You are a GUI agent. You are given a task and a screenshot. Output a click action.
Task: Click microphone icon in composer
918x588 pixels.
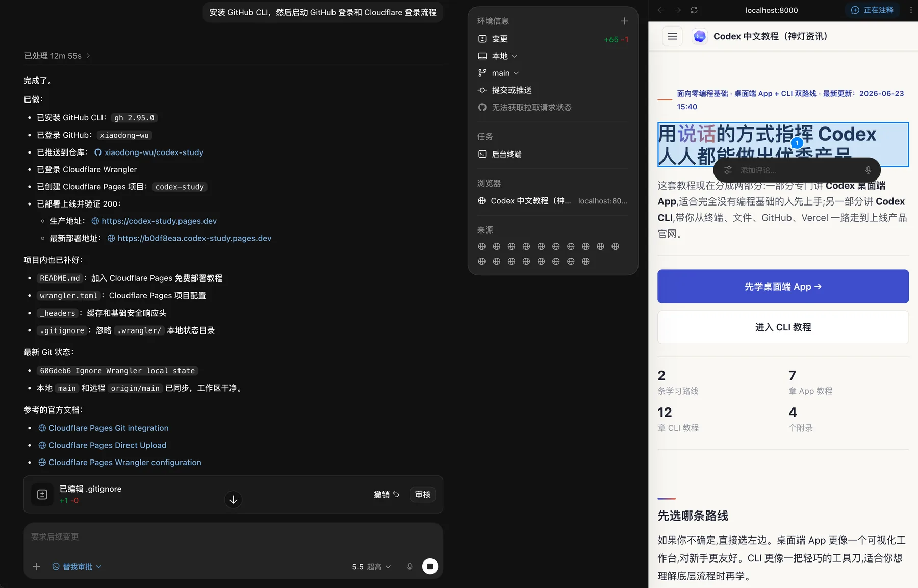(x=410, y=567)
